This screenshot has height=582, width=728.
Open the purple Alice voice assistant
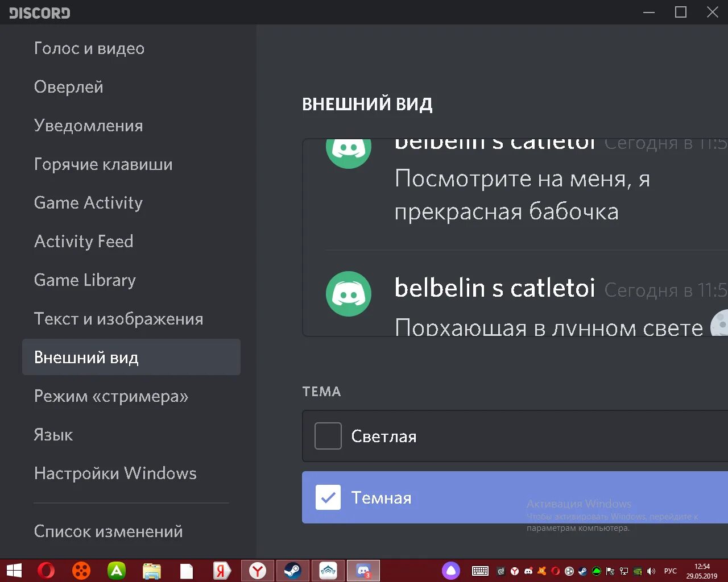451,571
